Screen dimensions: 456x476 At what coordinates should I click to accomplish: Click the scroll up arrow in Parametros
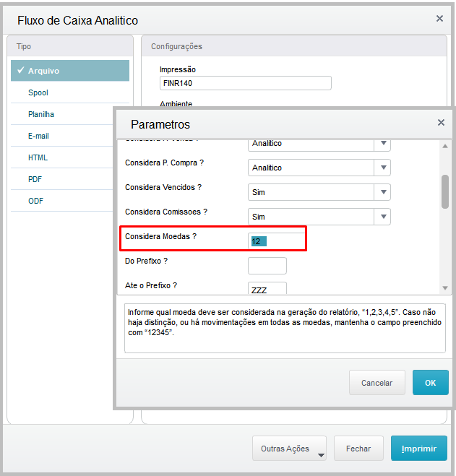[445, 146]
